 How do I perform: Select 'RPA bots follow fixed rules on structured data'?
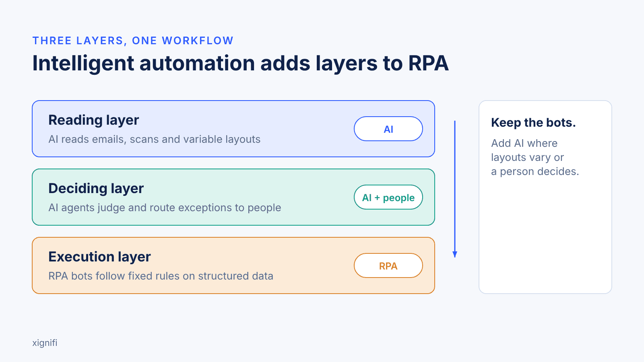pos(161,276)
